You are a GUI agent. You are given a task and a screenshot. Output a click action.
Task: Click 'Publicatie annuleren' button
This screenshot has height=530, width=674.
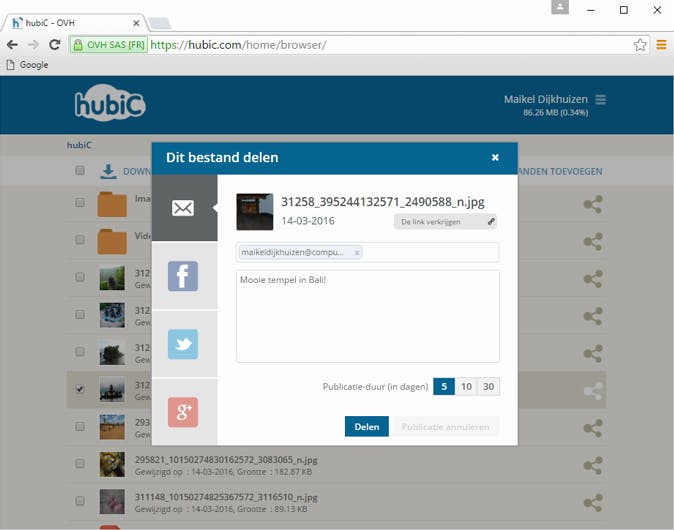445,426
